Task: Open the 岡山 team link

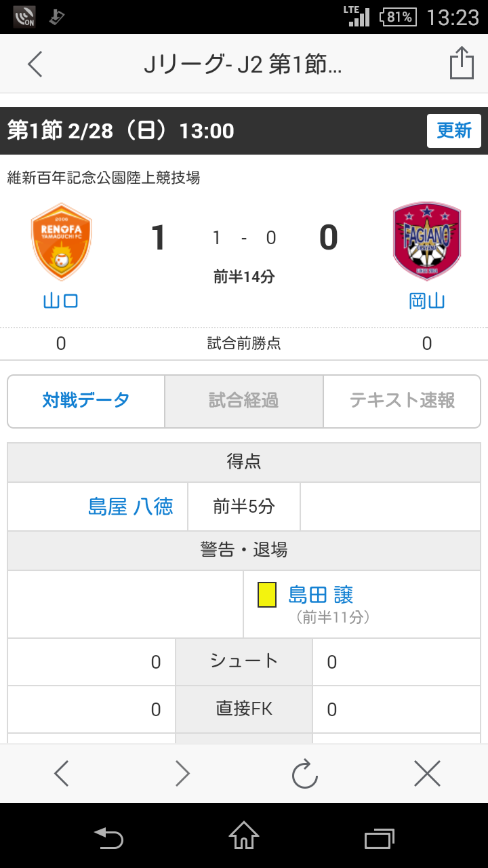Action: (x=427, y=300)
